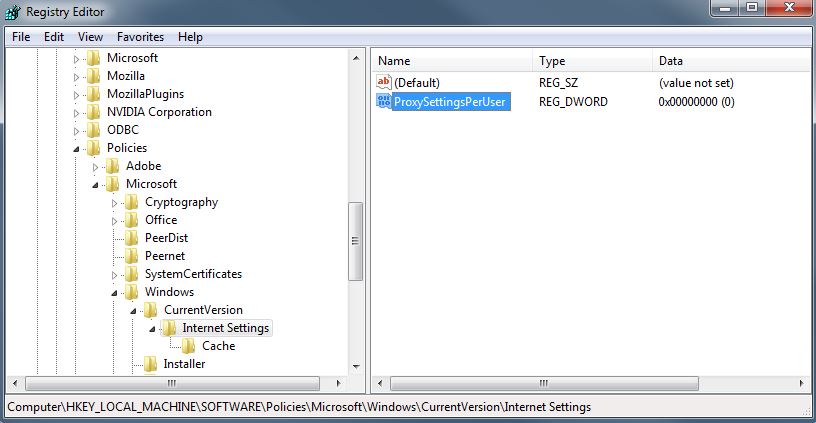The image size is (816, 423).
Task: Click values pane horizontal scrollbar left arrow
Action: click(380, 383)
